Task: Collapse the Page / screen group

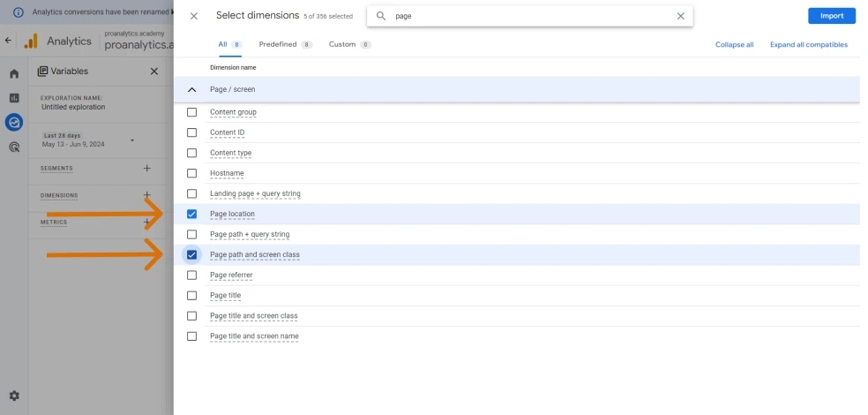Action: coord(192,89)
